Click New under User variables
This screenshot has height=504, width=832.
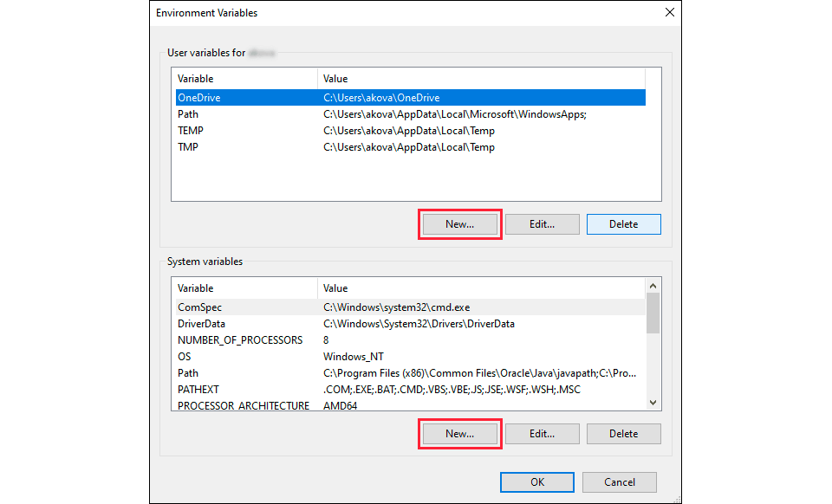coord(459,223)
